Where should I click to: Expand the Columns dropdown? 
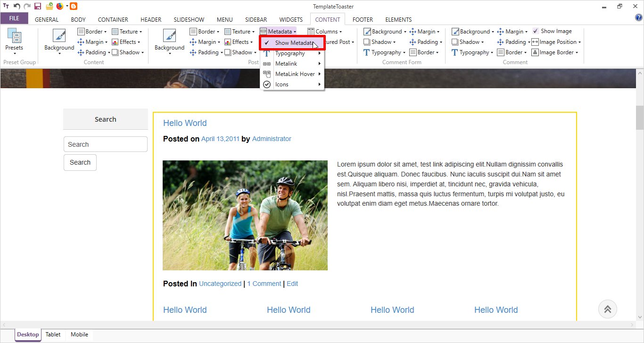[325, 32]
